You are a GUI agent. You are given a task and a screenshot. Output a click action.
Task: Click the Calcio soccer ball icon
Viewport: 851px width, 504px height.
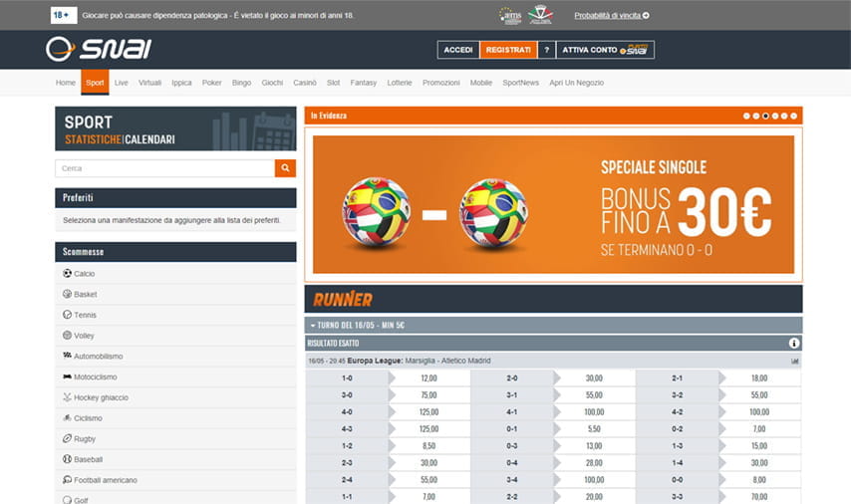pos(68,274)
